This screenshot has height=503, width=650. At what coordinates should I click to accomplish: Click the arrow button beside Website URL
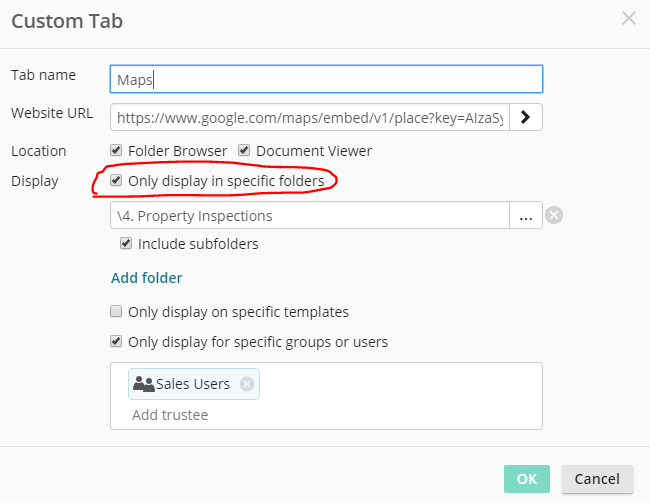tap(526, 117)
